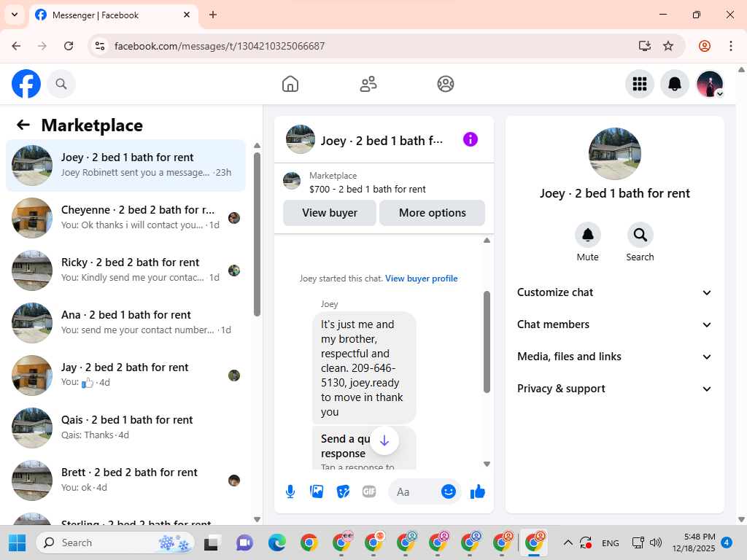Screen dimensions: 747x560
Task: Click the Facebook logo icon
Action: (x=26, y=84)
